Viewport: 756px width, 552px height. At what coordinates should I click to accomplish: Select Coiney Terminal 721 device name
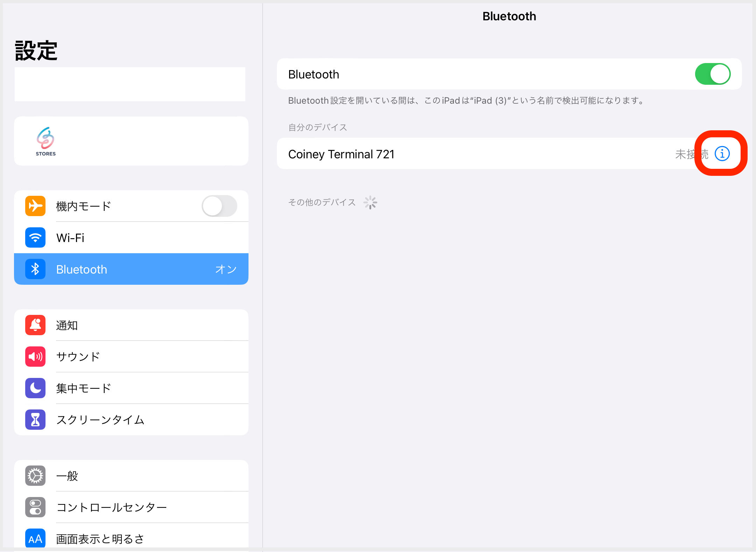click(341, 154)
